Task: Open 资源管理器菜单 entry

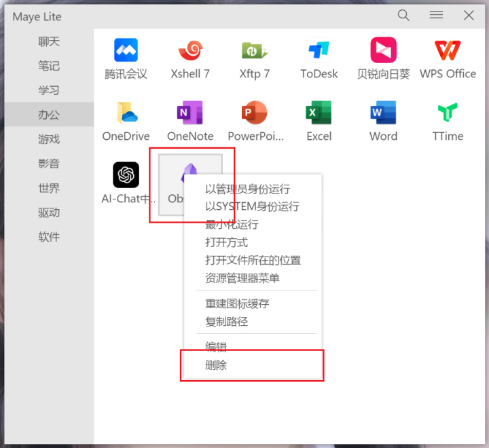Action: pyautogui.click(x=253, y=278)
